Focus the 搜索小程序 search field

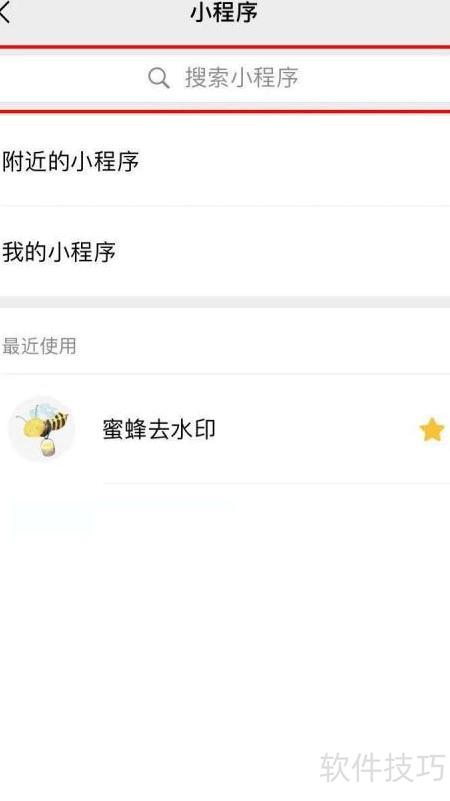[x=225, y=78]
